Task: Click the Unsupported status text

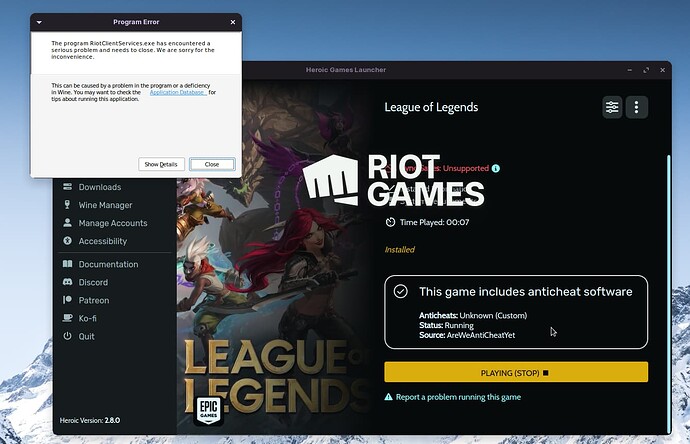Action: pyautogui.click(x=466, y=168)
